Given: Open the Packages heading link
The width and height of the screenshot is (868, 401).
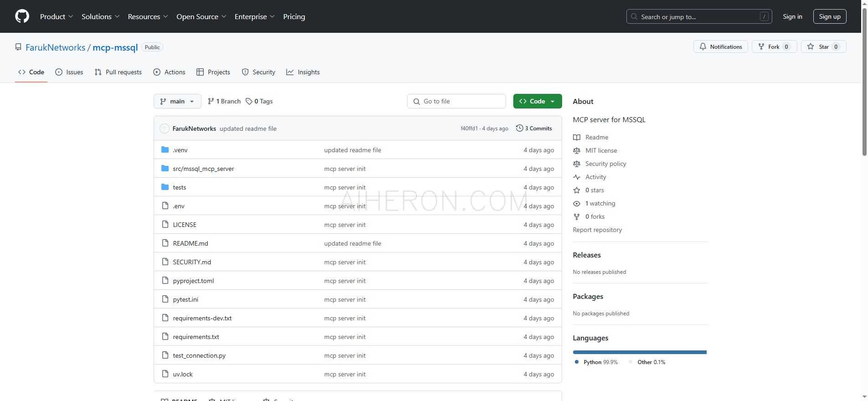Looking at the screenshot, I should (x=588, y=296).
